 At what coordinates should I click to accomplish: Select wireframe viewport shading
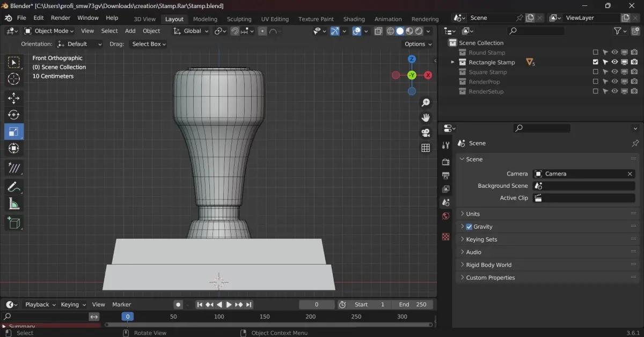391,31
